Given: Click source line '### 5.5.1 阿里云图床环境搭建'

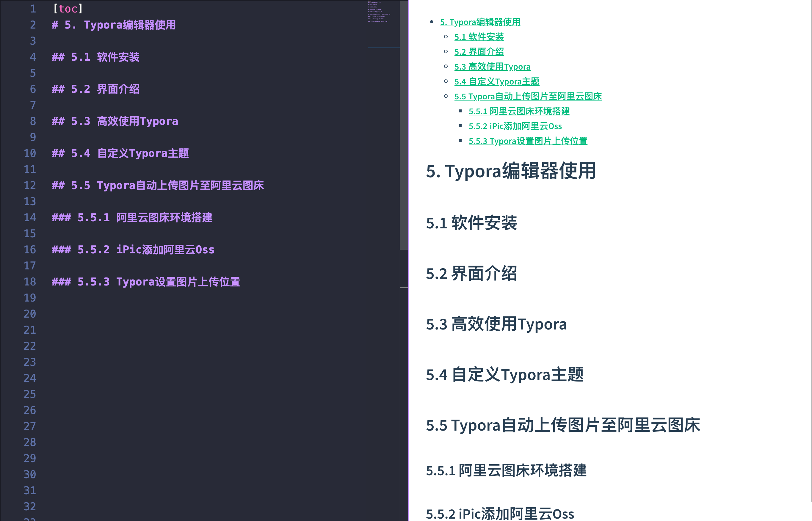Looking at the screenshot, I should [x=132, y=218].
